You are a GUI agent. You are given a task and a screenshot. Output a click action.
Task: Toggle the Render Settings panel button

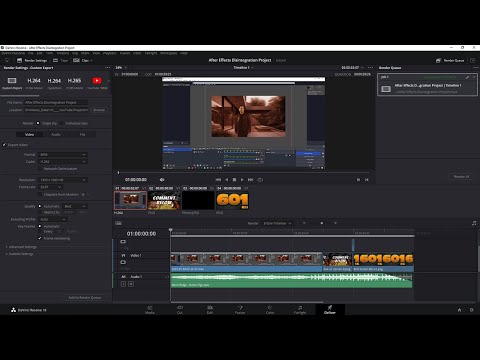click(32, 60)
